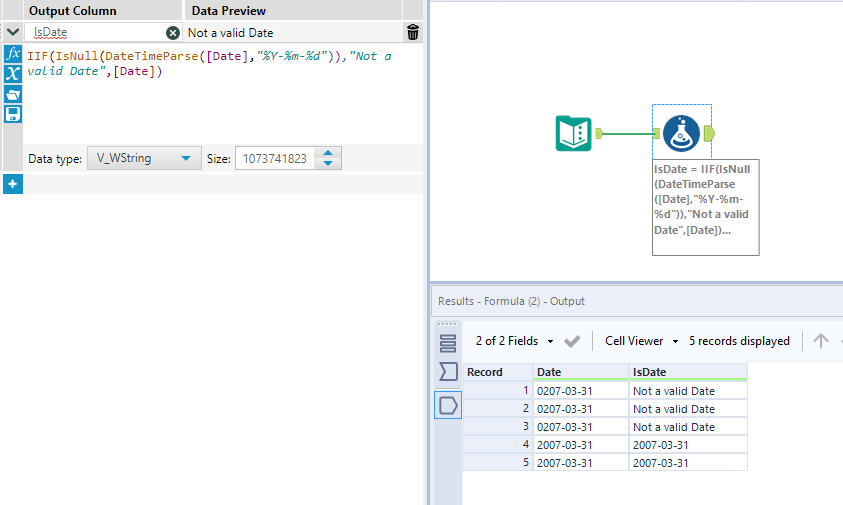Screen dimensions: 843x505
Task: Open the Cell Viewer dropdown
Action: [641, 341]
